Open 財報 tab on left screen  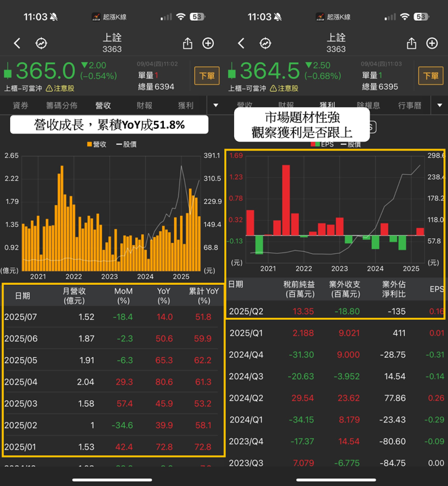point(144,105)
